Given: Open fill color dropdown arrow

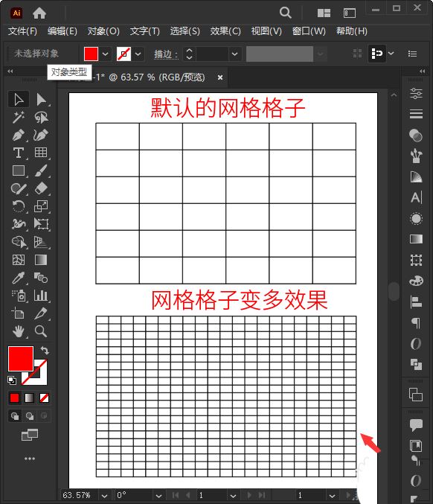Looking at the screenshot, I should (x=106, y=54).
